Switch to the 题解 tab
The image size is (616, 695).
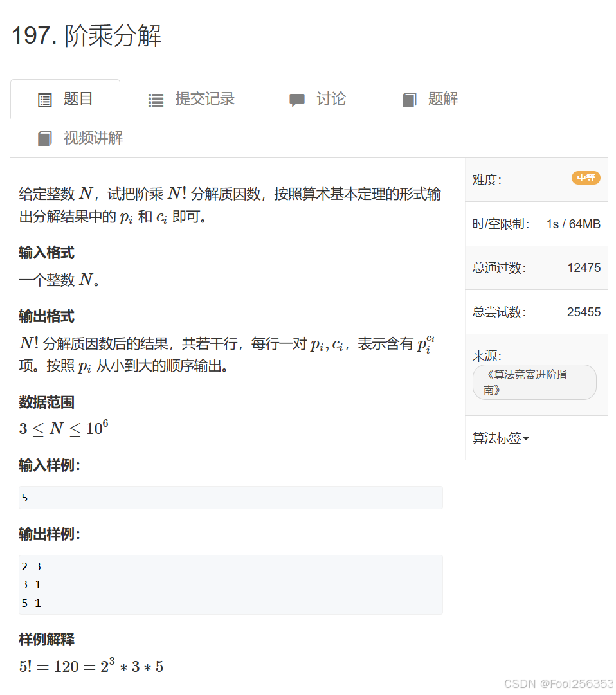[x=441, y=99]
